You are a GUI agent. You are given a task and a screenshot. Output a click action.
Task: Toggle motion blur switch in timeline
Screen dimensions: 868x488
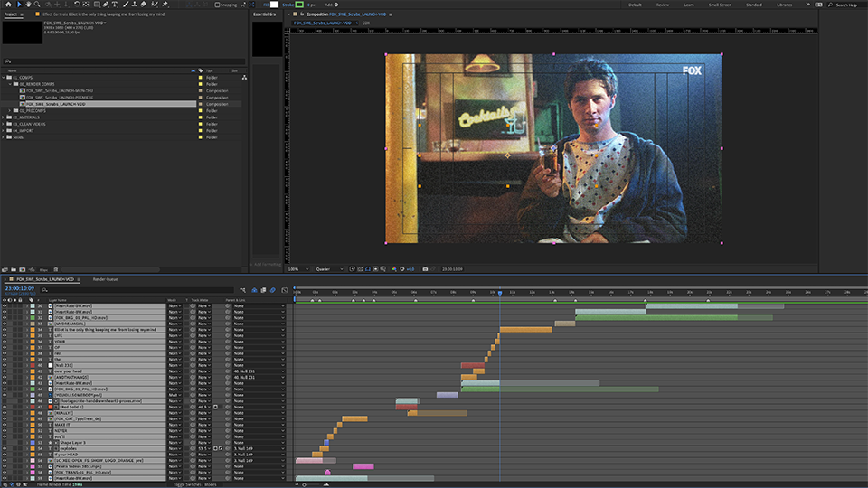pyautogui.click(x=272, y=290)
